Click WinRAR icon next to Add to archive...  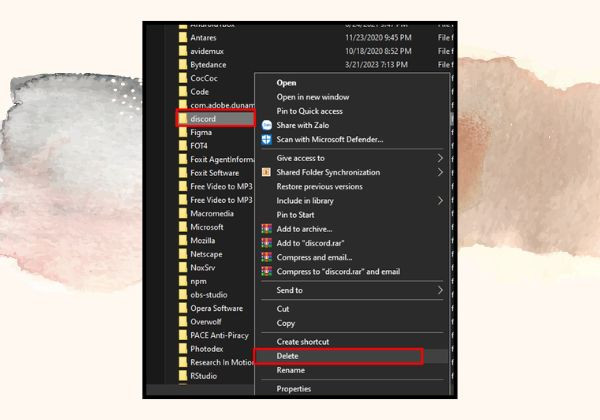pyautogui.click(x=266, y=229)
